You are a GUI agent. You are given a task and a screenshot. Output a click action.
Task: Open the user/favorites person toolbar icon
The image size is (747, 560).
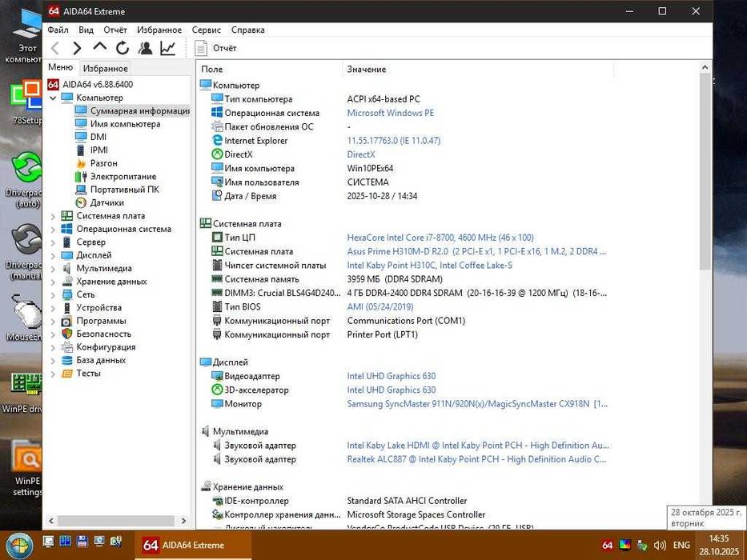click(x=145, y=48)
